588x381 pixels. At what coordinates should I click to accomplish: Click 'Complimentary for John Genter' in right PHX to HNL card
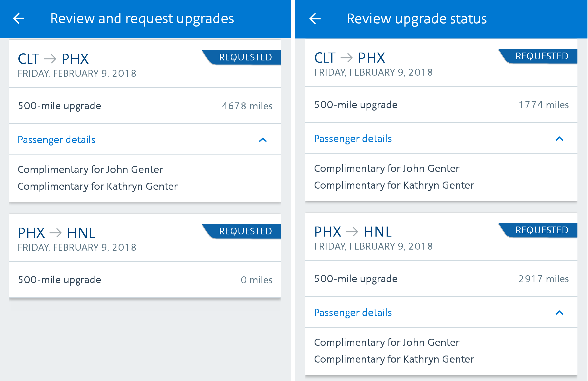(387, 343)
